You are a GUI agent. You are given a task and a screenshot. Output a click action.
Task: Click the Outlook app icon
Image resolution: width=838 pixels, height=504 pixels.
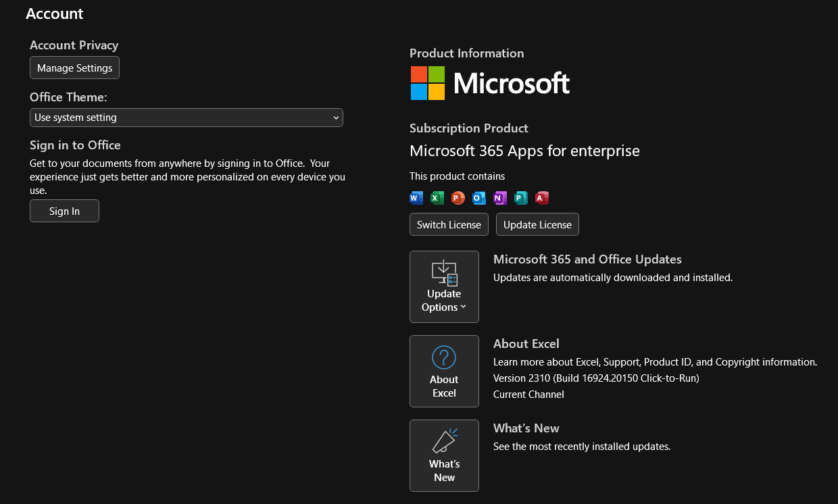tap(479, 198)
